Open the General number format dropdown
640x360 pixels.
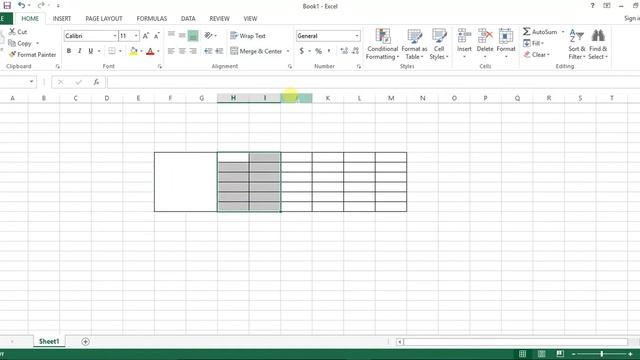pyautogui.click(x=357, y=36)
